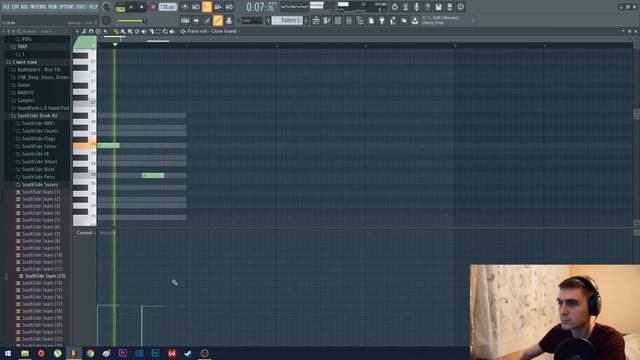Click the help question mark icon
The width and height of the screenshot is (640, 360).
[x=427, y=7]
